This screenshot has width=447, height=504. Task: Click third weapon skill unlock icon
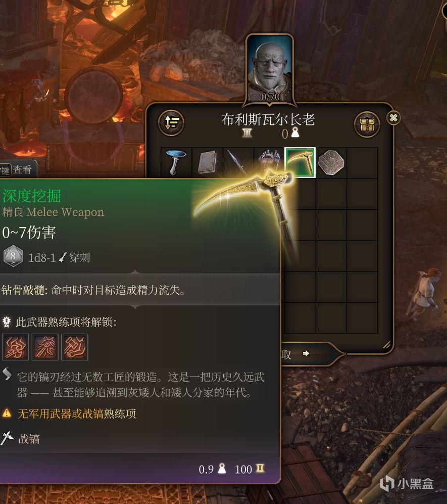pyautogui.click(x=75, y=347)
